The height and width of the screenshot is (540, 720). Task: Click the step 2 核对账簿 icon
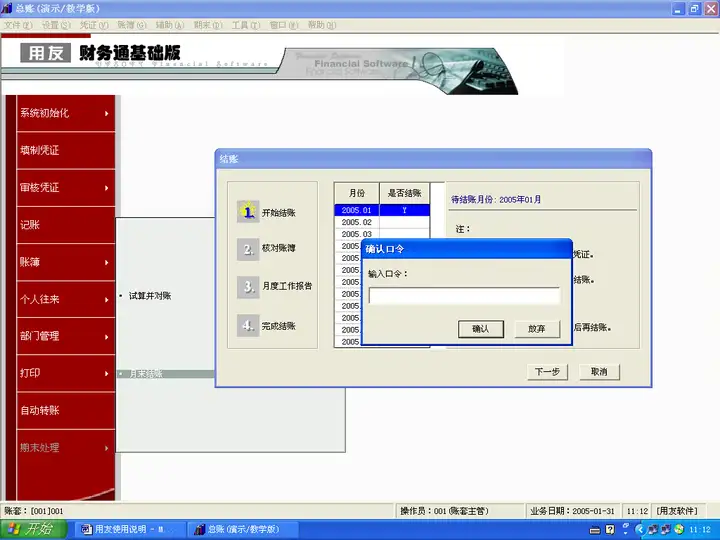click(248, 249)
